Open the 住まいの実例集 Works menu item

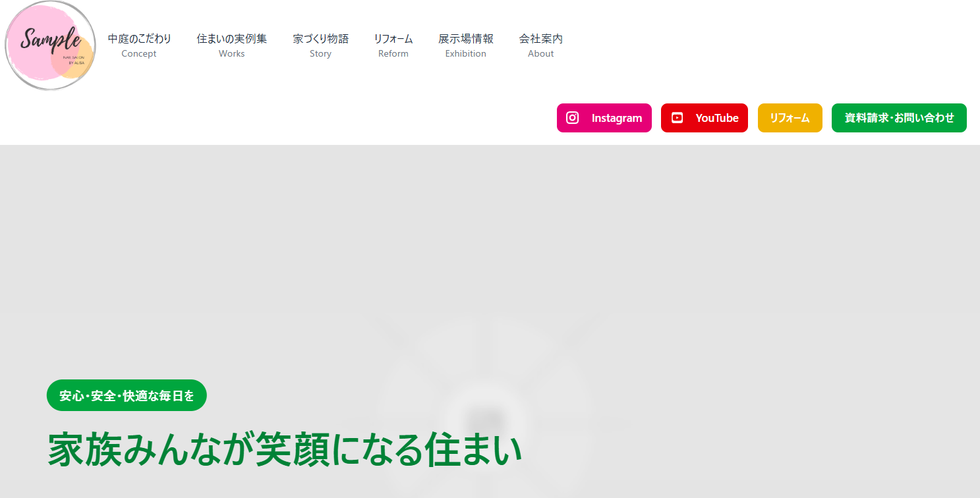(231, 45)
